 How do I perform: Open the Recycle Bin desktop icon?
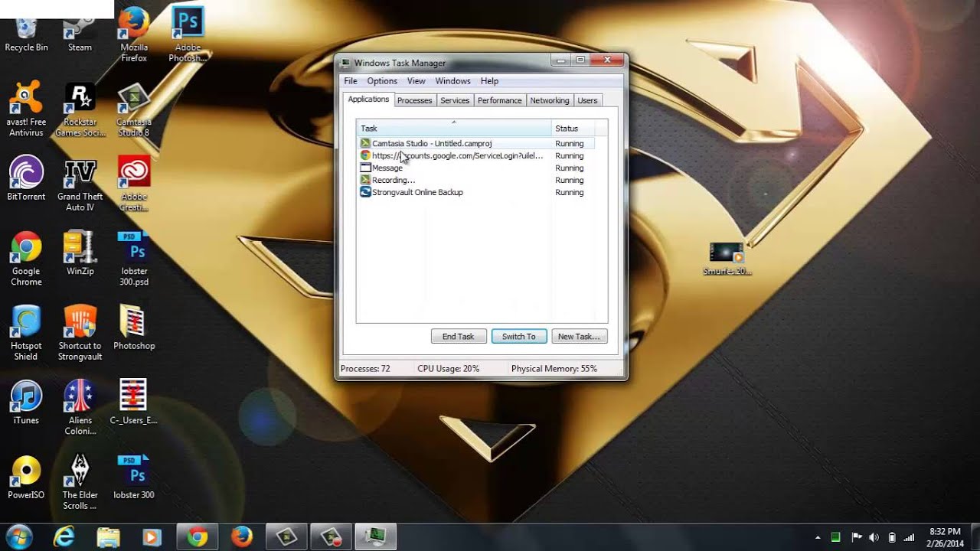pos(26,31)
